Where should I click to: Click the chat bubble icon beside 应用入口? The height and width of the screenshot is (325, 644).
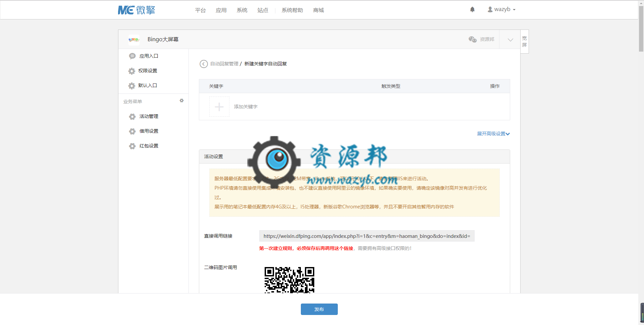[x=132, y=56]
